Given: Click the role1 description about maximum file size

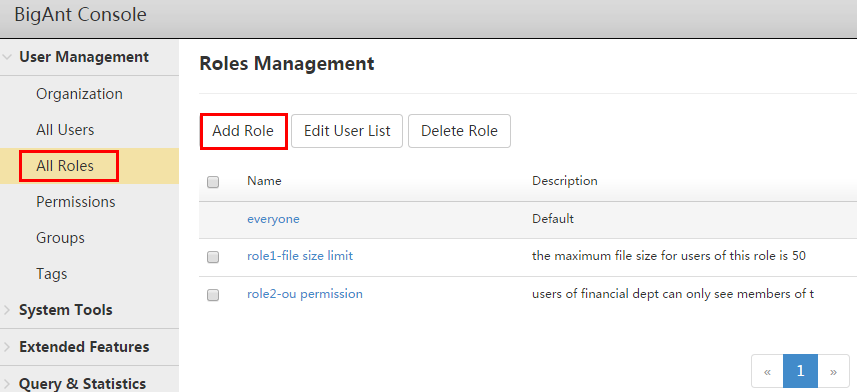Looking at the screenshot, I should pos(669,256).
